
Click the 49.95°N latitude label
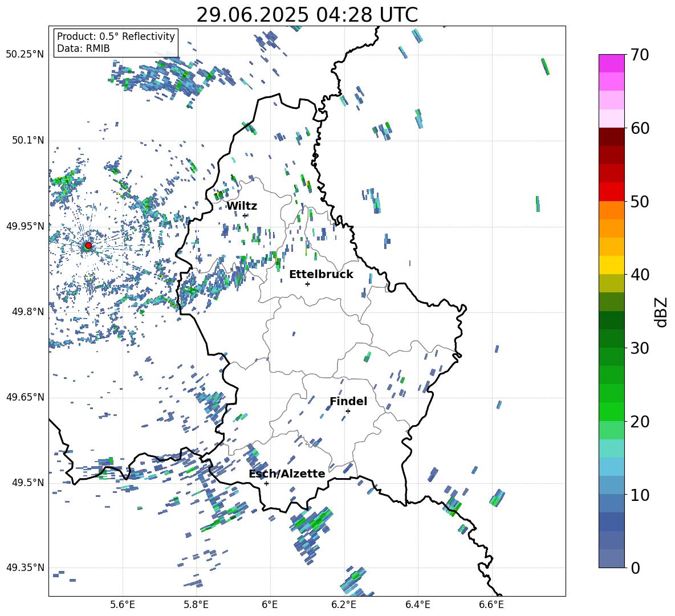click(x=25, y=226)
